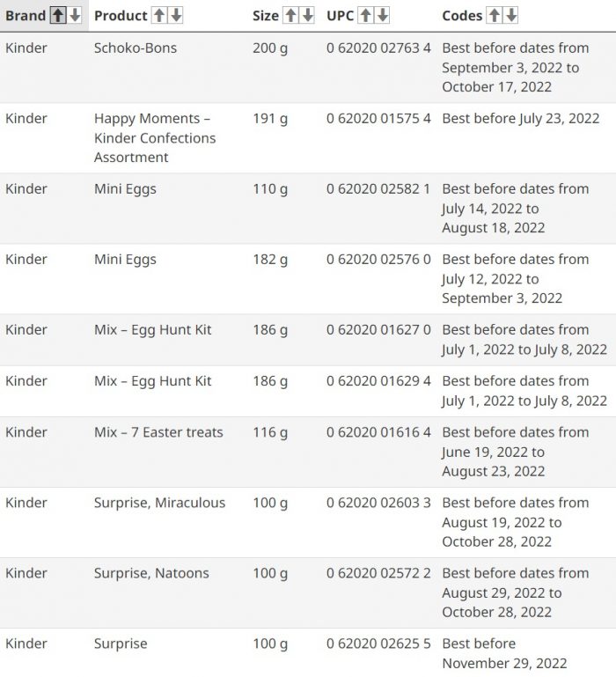Click the Surprise, Miraculous product cell
This screenshot has width=616, height=677.
159,503
